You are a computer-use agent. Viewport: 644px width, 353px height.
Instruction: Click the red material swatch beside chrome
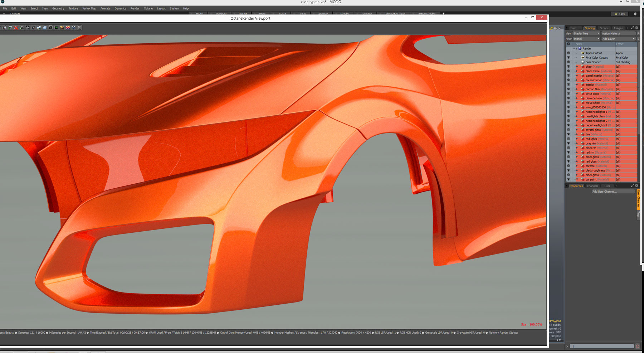point(583,166)
